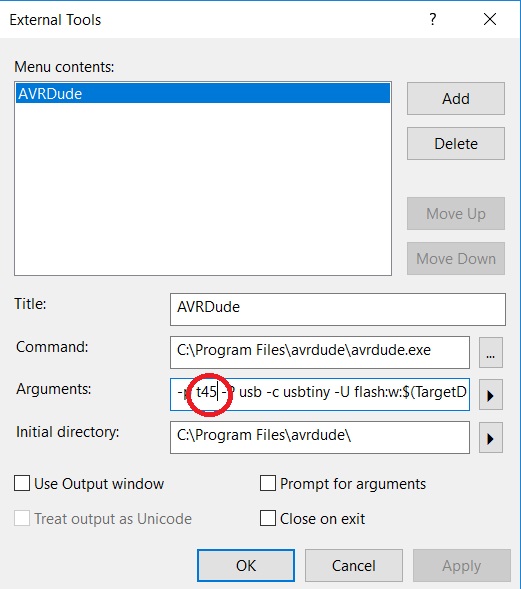
Task: Focus the Title text field
Action: [338, 310]
